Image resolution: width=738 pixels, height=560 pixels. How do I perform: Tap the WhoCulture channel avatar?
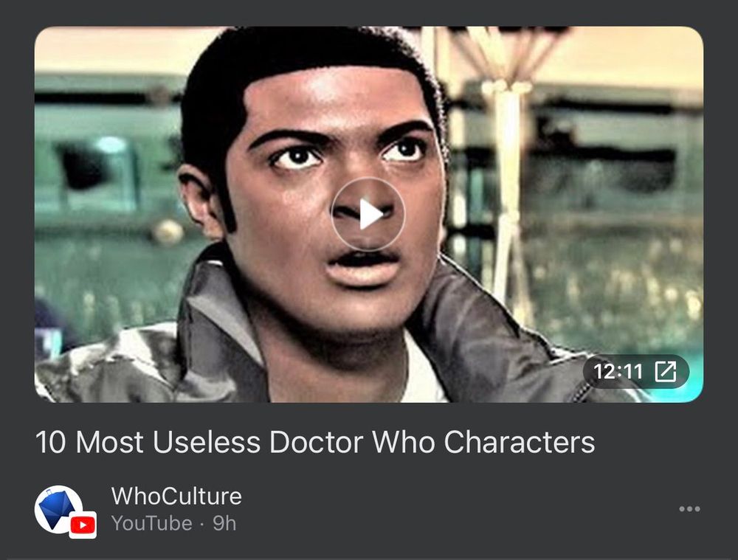tap(59, 510)
